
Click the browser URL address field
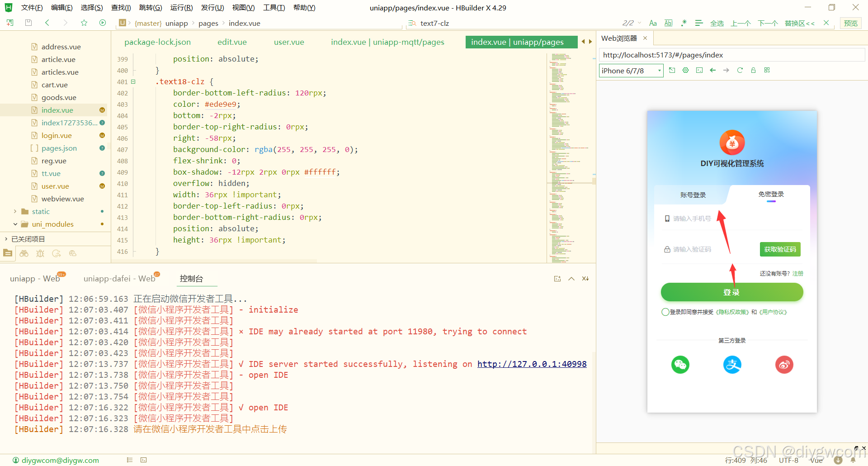(732, 55)
